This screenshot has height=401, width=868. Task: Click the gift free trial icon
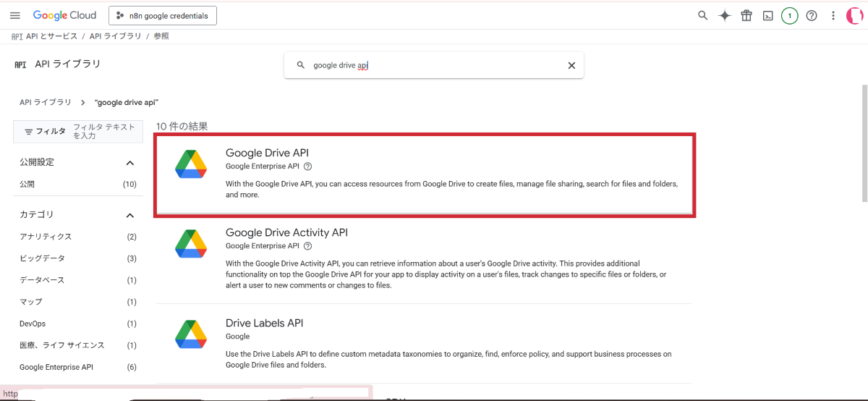[746, 16]
